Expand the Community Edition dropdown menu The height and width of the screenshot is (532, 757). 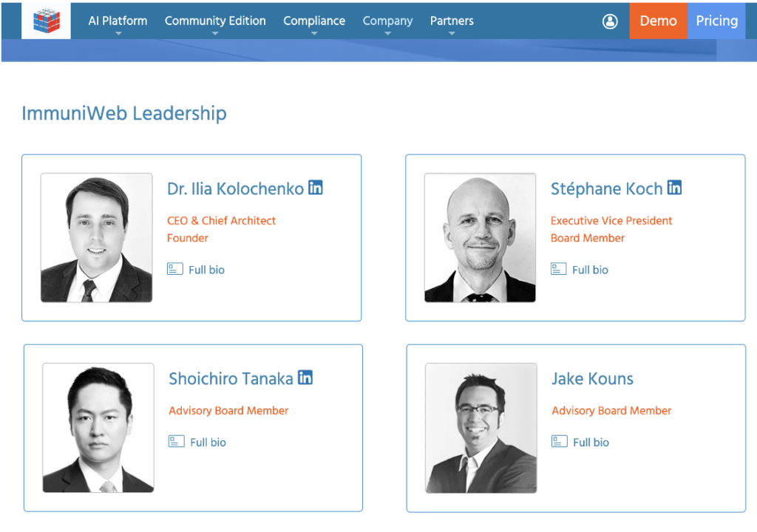pyautogui.click(x=215, y=21)
